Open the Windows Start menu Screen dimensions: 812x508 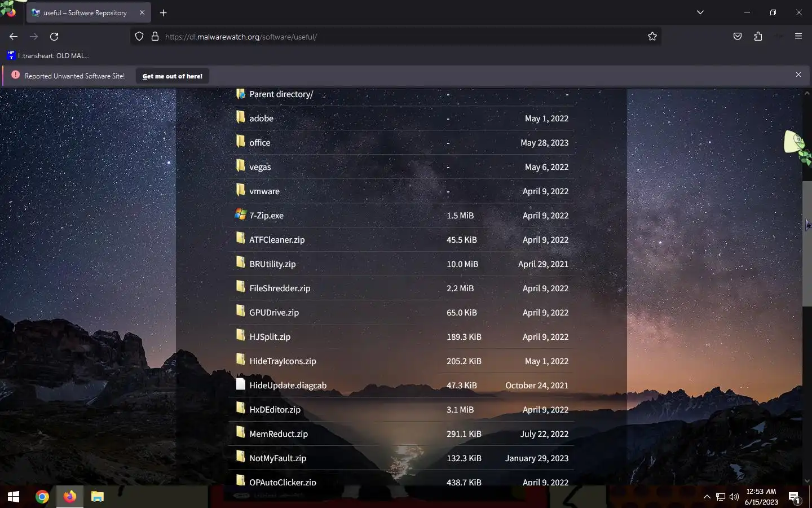(14, 497)
